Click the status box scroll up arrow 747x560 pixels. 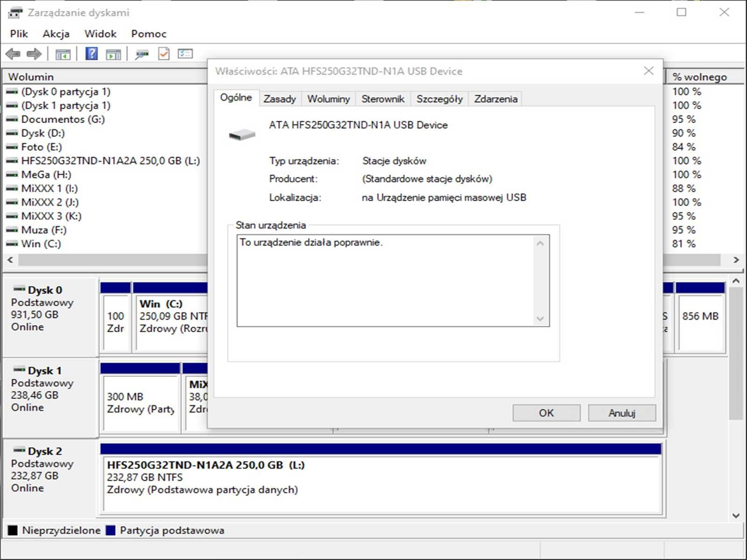click(540, 243)
